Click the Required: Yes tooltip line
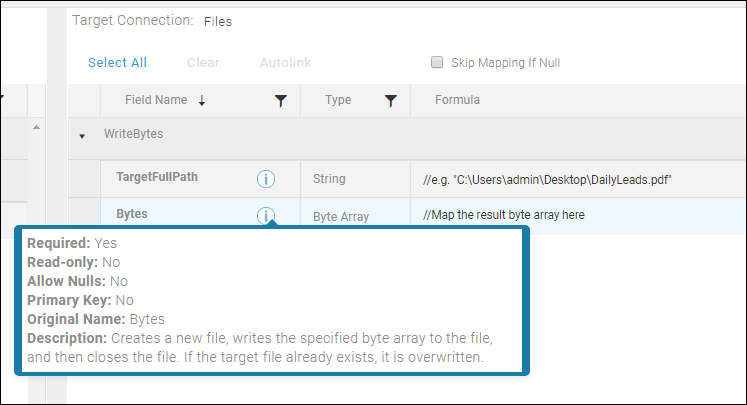747x405 pixels. [x=72, y=243]
